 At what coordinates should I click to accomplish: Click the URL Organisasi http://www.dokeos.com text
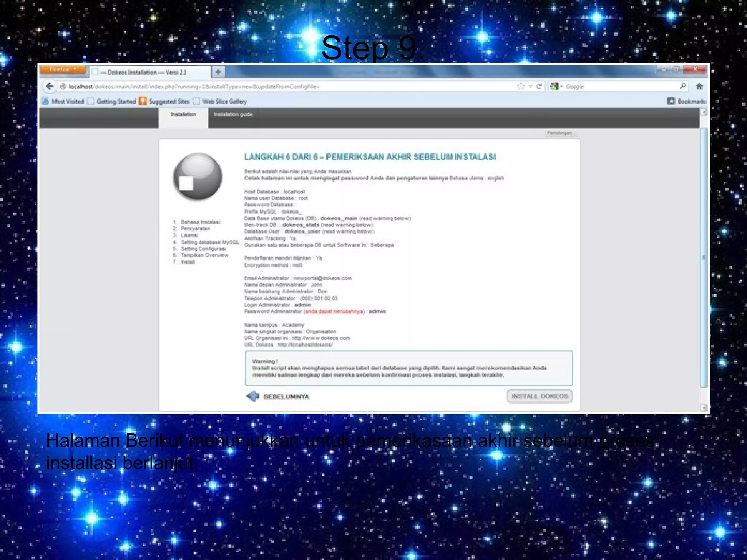click(x=321, y=338)
